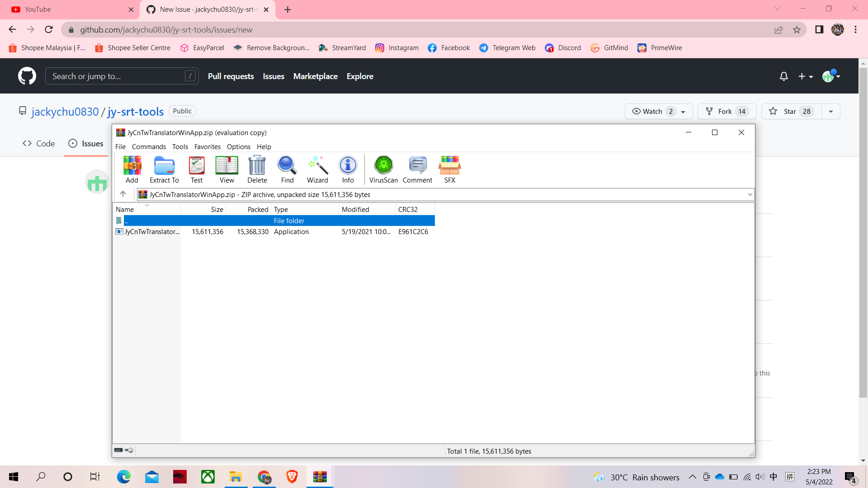Open the GitHub create-new plus dropdown
Viewport: 868px width, 488px height.
(805, 76)
